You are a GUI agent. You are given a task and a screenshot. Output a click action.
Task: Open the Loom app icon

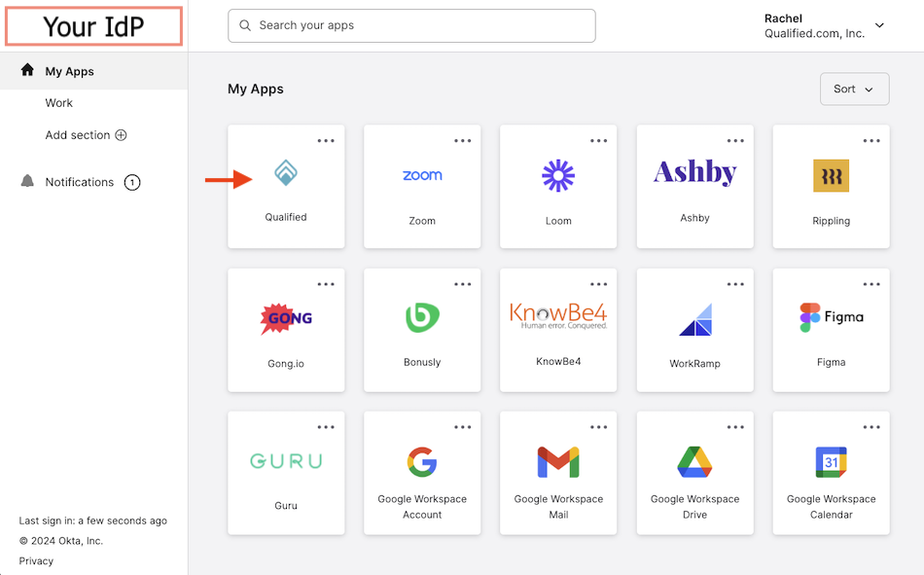point(558,175)
